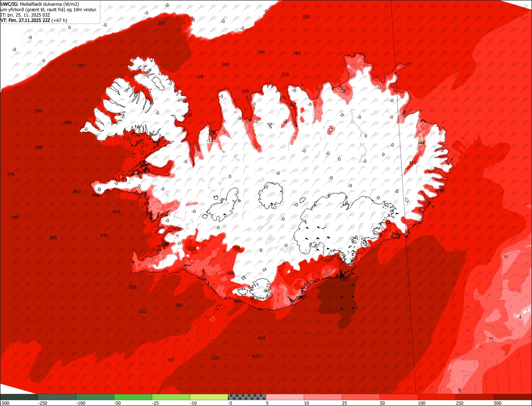Image resolution: width=532 pixels, height=406 pixels.
Task: Select the map value 339 on the west edge
Action: click(15, 218)
